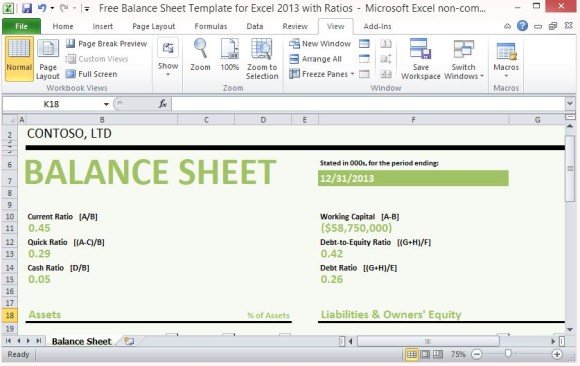The height and width of the screenshot is (366, 580).
Task: Select Page Layout view in status bar
Action: pyautogui.click(x=425, y=355)
